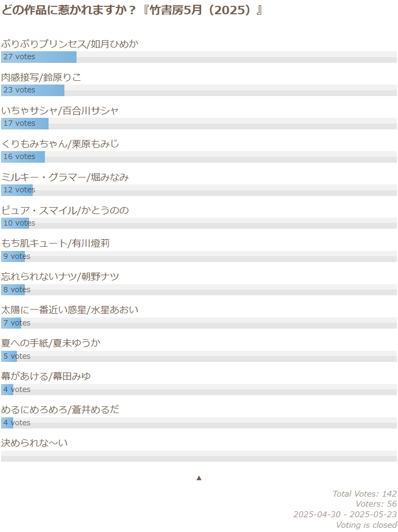Choose the いちゃサシャ/百合川サシャ option label
Screen dimensions: 398x532
click(x=60, y=110)
